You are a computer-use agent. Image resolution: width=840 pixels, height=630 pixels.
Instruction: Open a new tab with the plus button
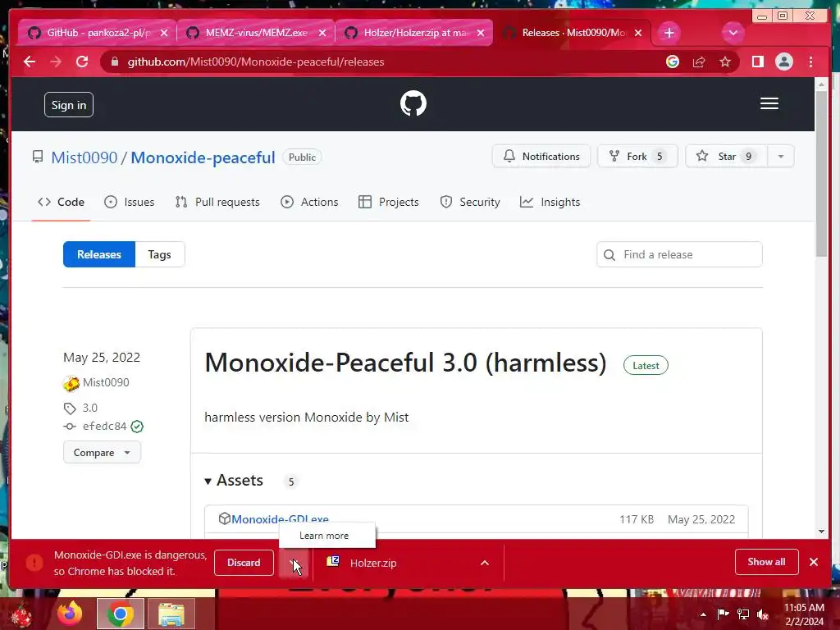click(669, 33)
